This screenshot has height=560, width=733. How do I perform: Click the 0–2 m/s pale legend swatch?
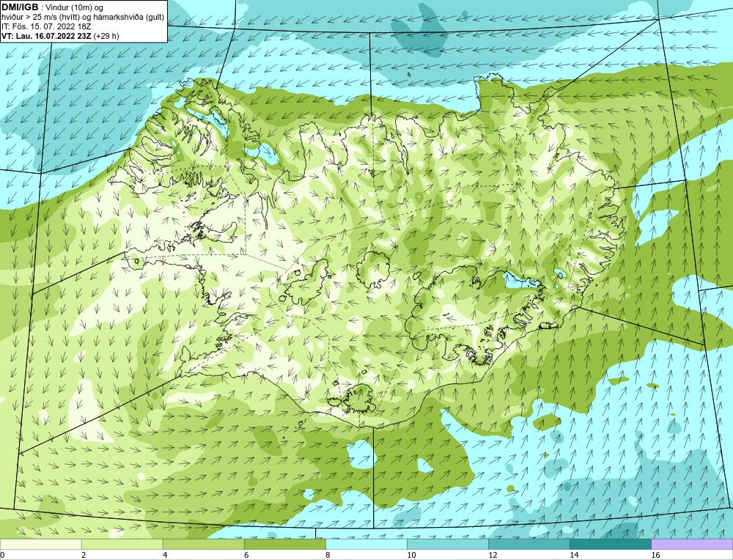click(40, 544)
